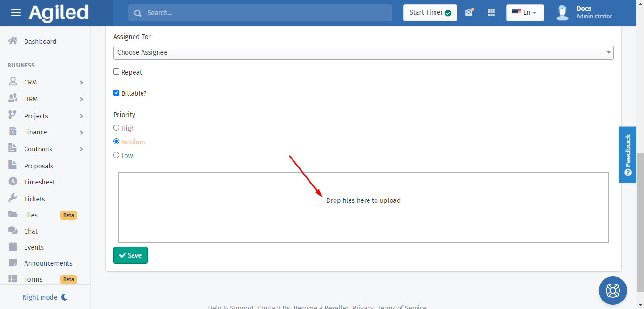Image resolution: width=644 pixels, height=309 pixels.
Task: Click the top Search input field
Action: coord(264,13)
